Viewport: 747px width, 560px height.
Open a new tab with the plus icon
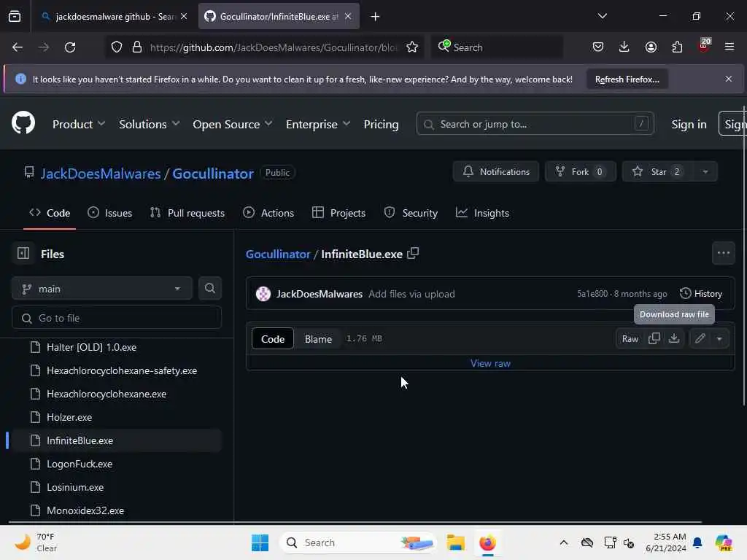click(x=376, y=16)
